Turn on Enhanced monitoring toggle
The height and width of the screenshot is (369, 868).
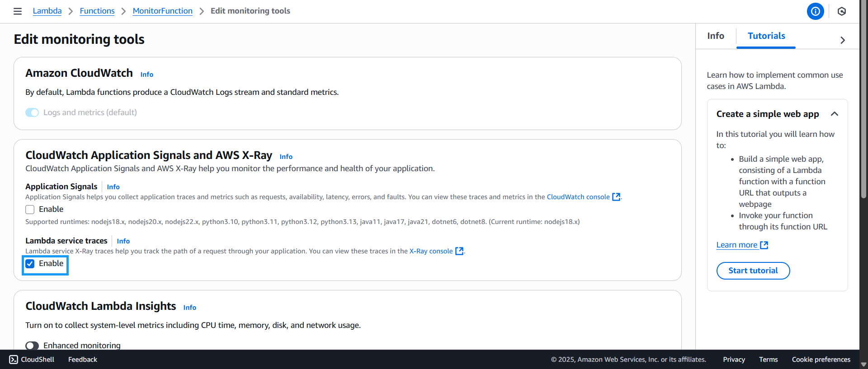coord(32,346)
